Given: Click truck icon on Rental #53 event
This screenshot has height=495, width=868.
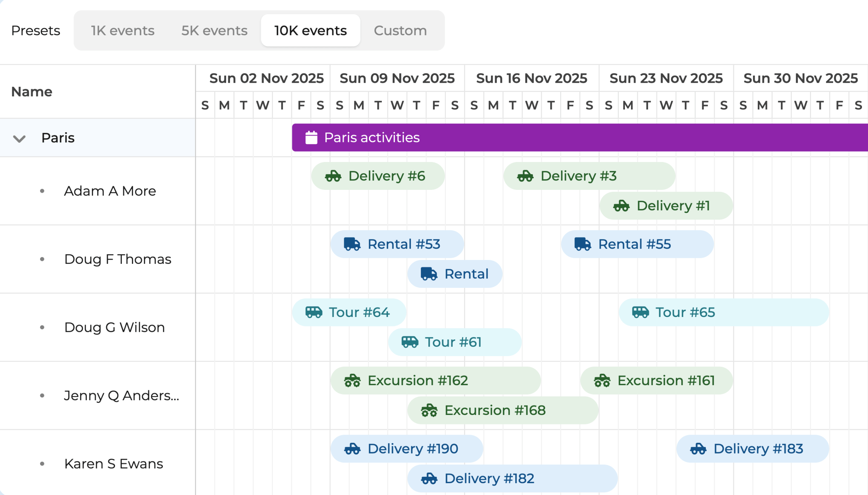Looking at the screenshot, I should click(x=352, y=244).
